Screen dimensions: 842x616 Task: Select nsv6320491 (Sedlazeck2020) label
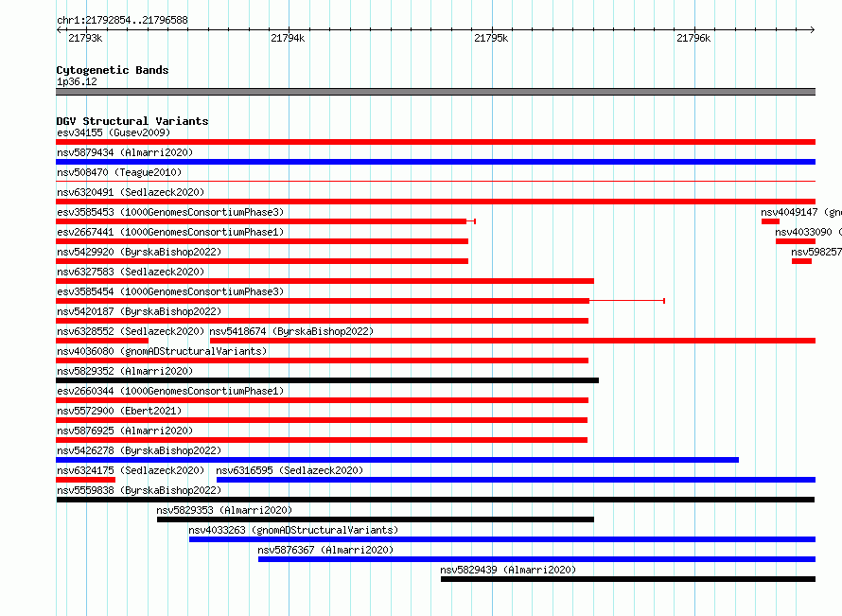click(131, 192)
